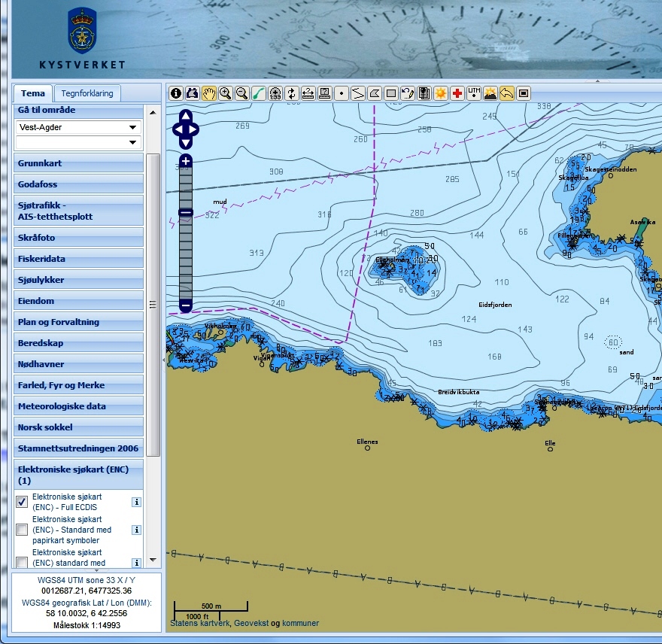662x644 pixels.
Task: Activate the zoom in magnifier tool
Action: [225, 93]
